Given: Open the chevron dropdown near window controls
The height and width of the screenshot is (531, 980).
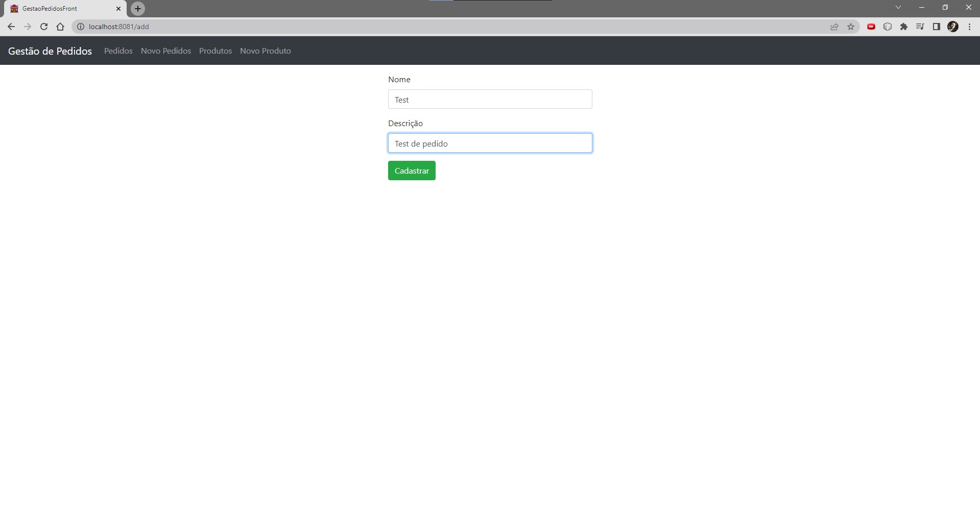Looking at the screenshot, I should pyautogui.click(x=898, y=7).
